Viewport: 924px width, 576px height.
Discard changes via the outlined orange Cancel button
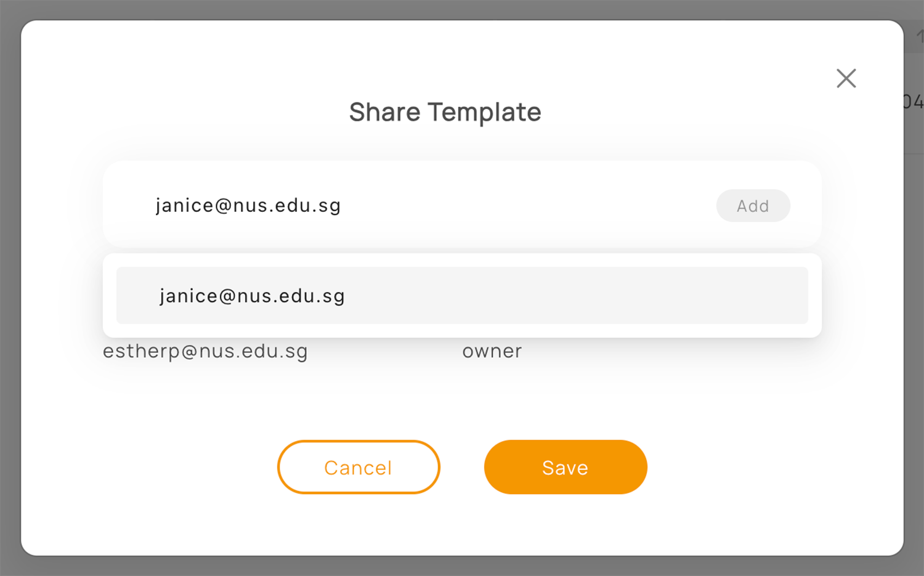click(359, 467)
